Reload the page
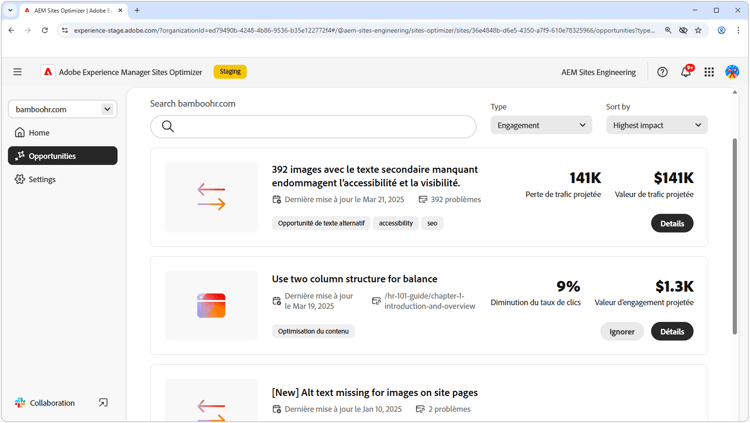The height and width of the screenshot is (423, 750). coord(44,30)
